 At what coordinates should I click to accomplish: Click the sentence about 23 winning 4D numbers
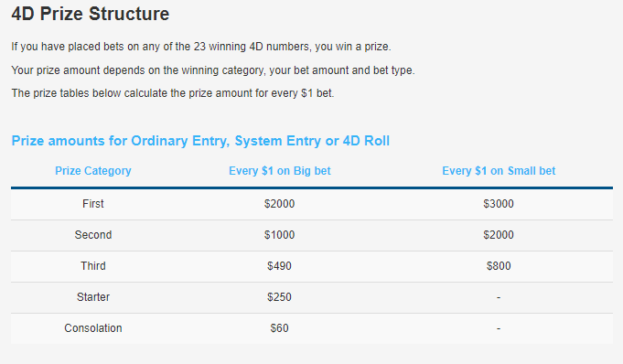click(201, 47)
